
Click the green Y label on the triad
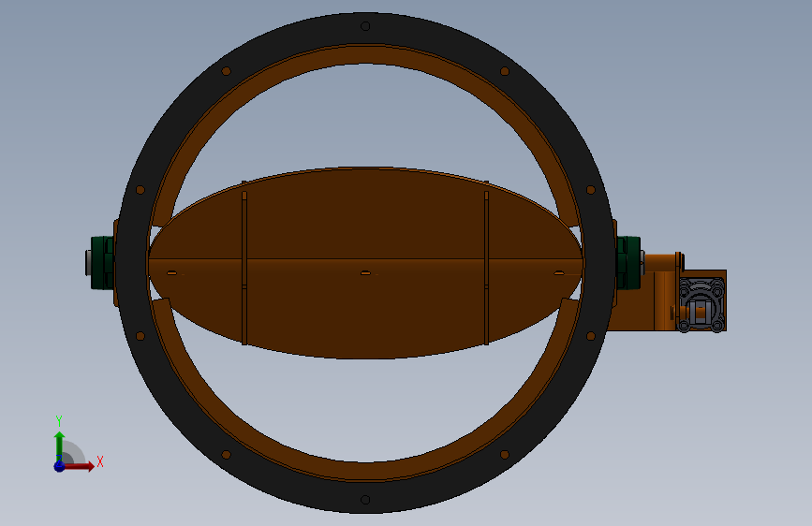click(x=59, y=420)
